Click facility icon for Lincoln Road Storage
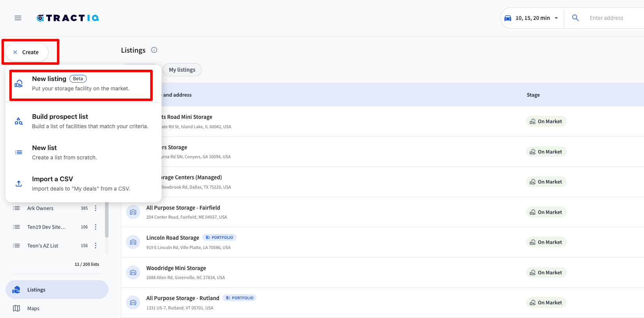Image resolution: width=644 pixels, height=318 pixels. pyautogui.click(x=133, y=242)
